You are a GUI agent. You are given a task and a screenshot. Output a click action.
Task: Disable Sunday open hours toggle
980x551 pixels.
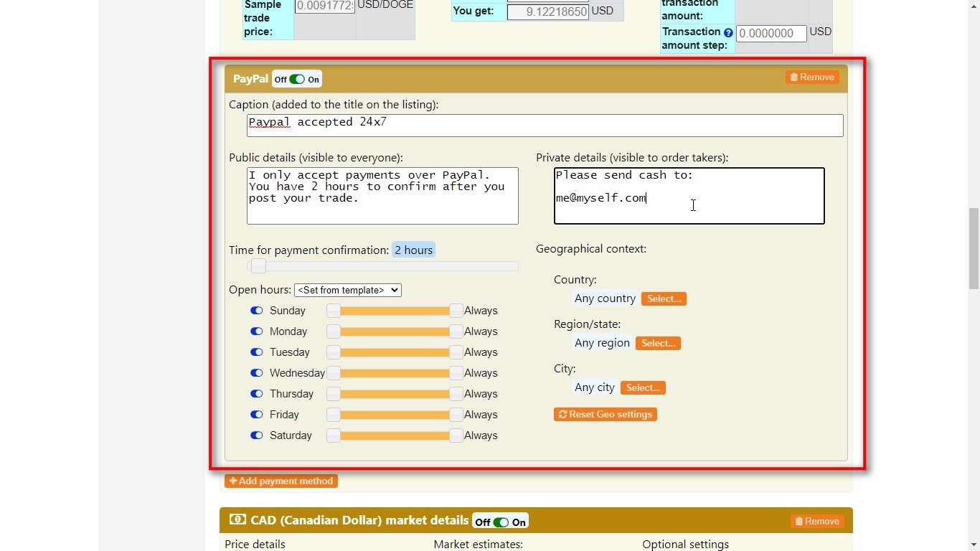pos(256,311)
